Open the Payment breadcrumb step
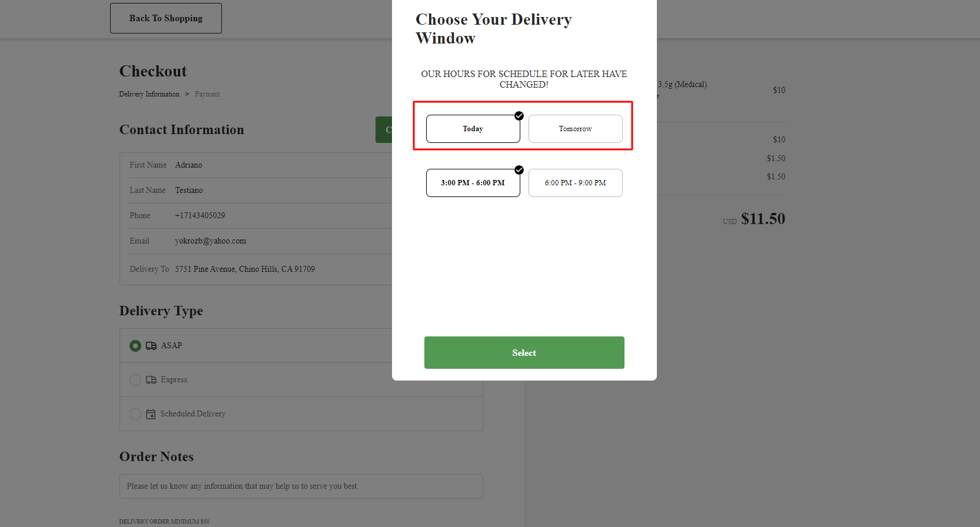The height and width of the screenshot is (527, 980). coord(208,94)
